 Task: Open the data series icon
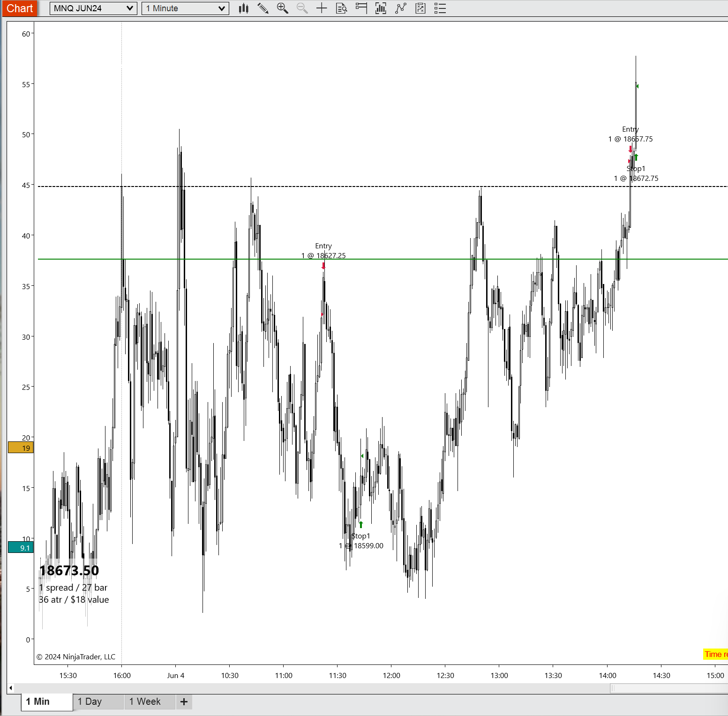(x=381, y=8)
